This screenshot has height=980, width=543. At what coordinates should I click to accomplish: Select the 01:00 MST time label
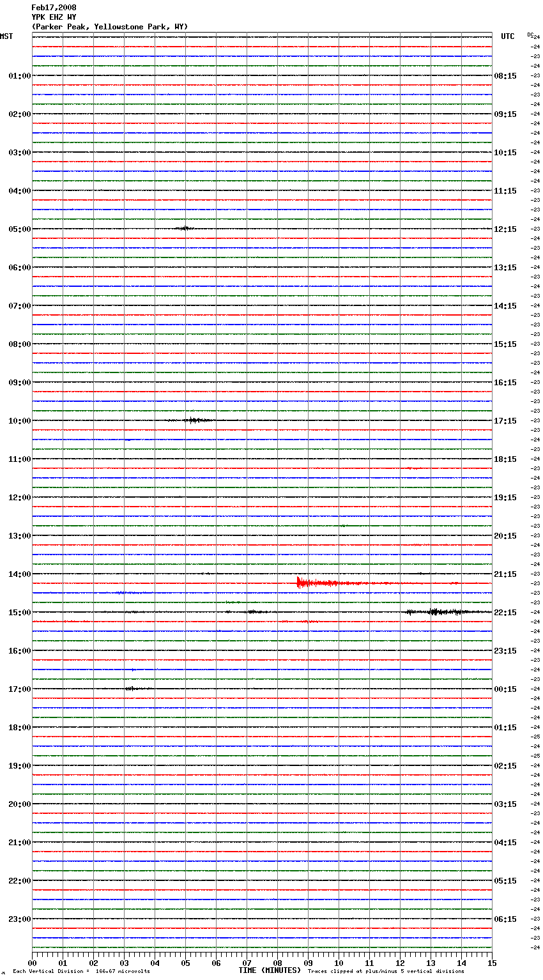[x=20, y=76]
